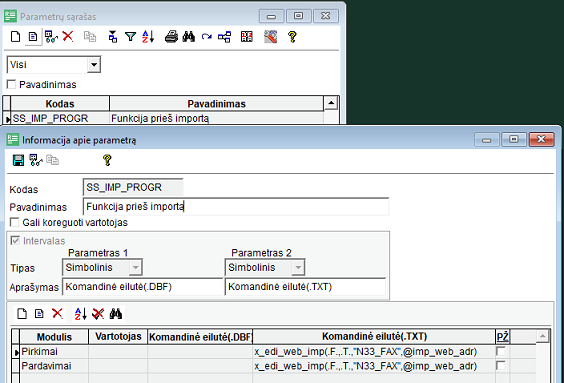Open the edit record icon in Parametrų sąrašas toolbar
Image resolution: width=564 pixels, height=383 pixels.
[33, 37]
